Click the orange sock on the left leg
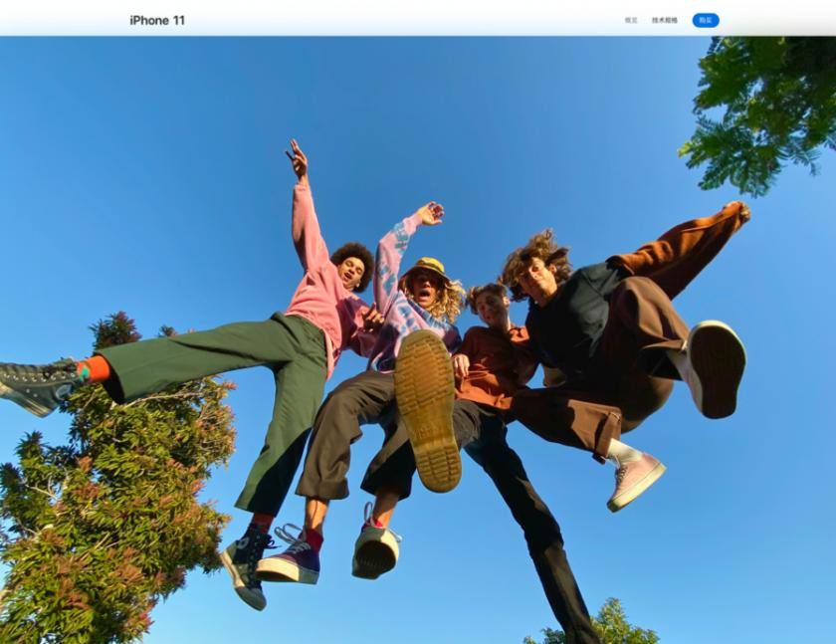The width and height of the screenshot is (836, 644). pos(94,369)
